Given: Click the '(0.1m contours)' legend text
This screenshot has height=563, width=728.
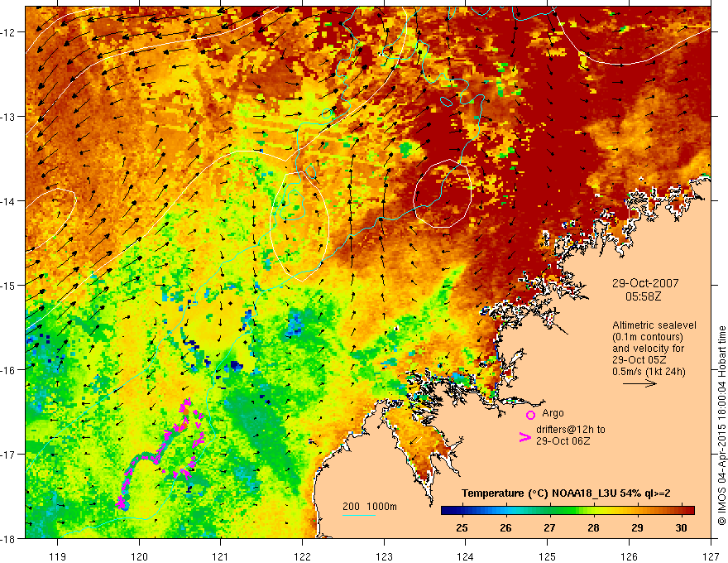Looking at the screenshot, I should coord(648,337).
